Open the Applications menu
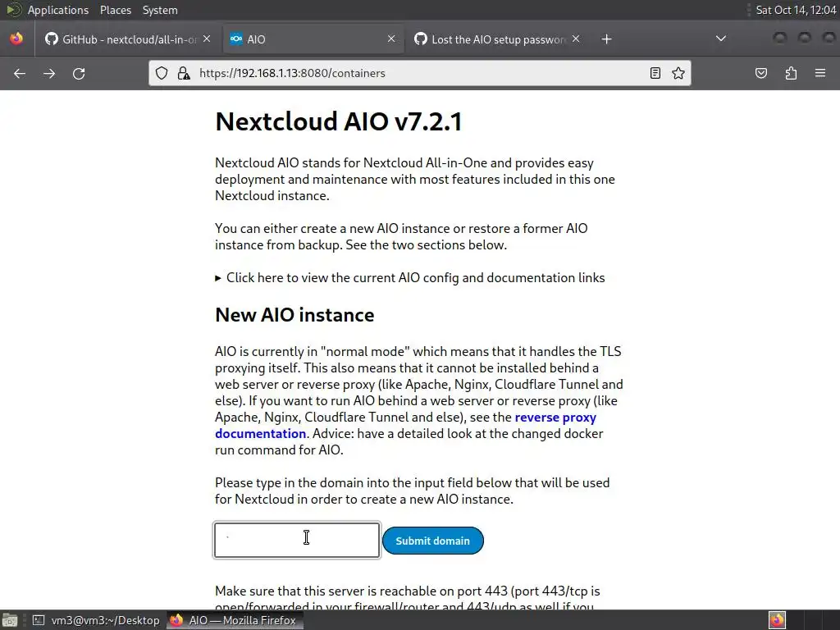 tap(58, 10)
